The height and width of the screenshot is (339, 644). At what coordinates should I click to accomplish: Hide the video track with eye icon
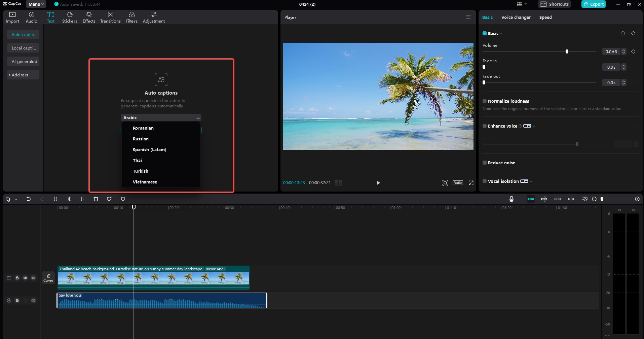[25, 278]
